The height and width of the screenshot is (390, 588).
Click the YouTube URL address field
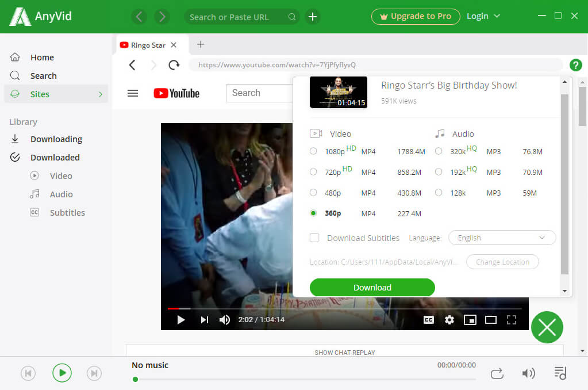point(375,65)
